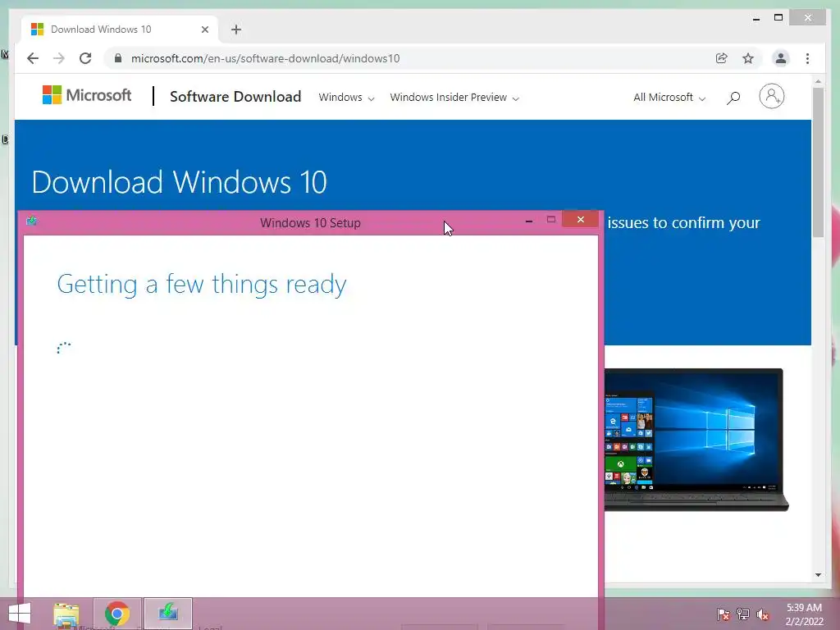
Task: Share this page from the address bar
Action: click(722, 58)
